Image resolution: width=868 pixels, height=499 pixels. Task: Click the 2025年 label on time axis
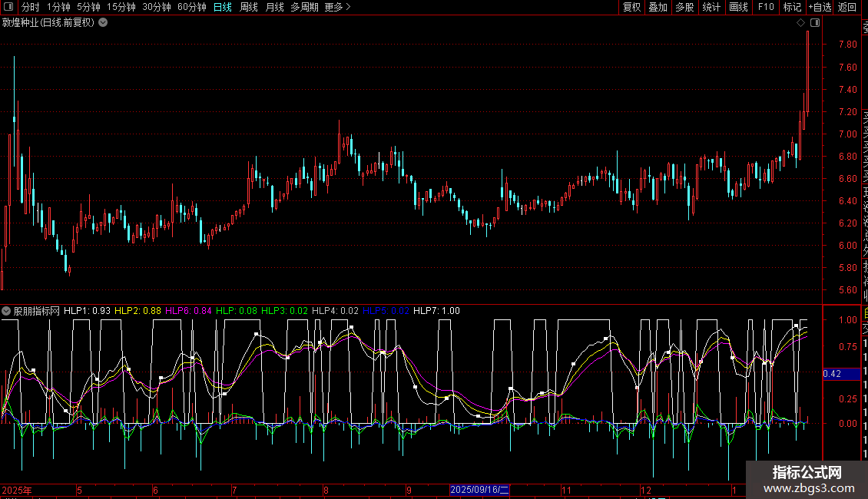17,490
